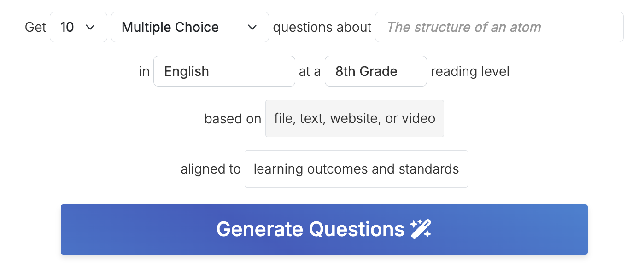Click the "at a" label text

pos(310,71)
